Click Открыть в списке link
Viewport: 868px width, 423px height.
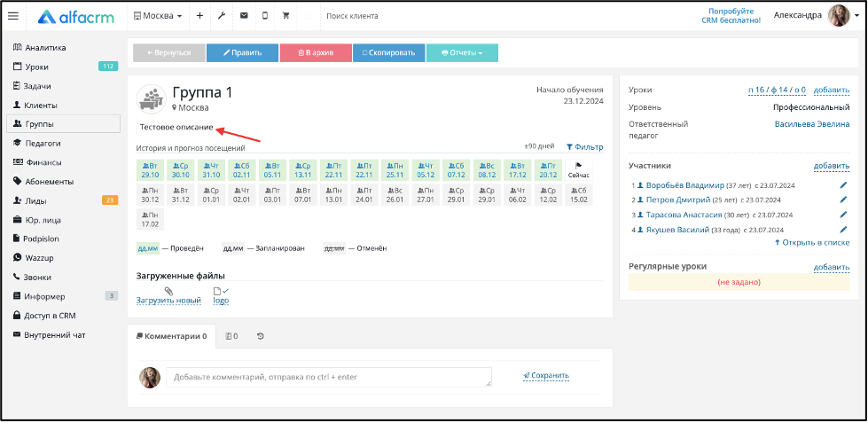tap(811, 242)
